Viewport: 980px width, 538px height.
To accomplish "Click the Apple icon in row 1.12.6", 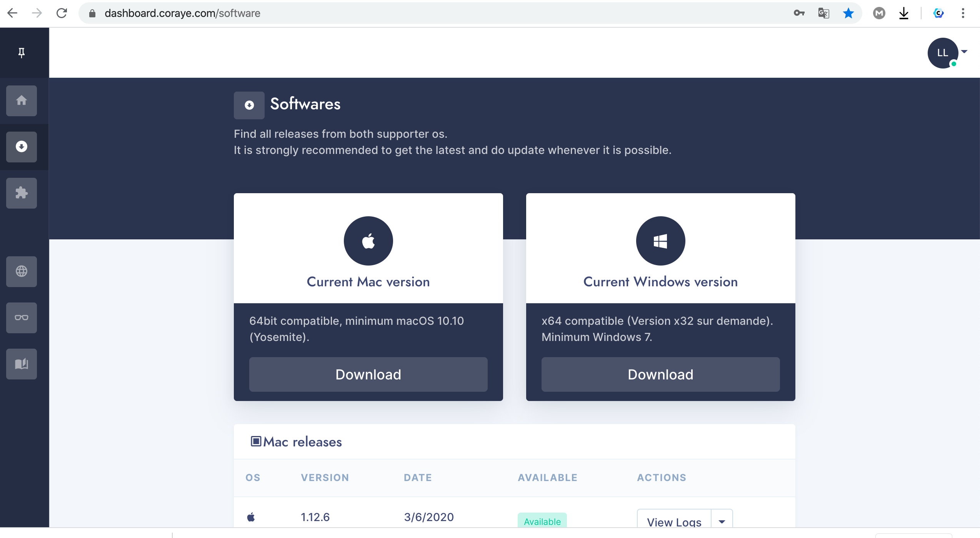I will (x=251, y=517).
